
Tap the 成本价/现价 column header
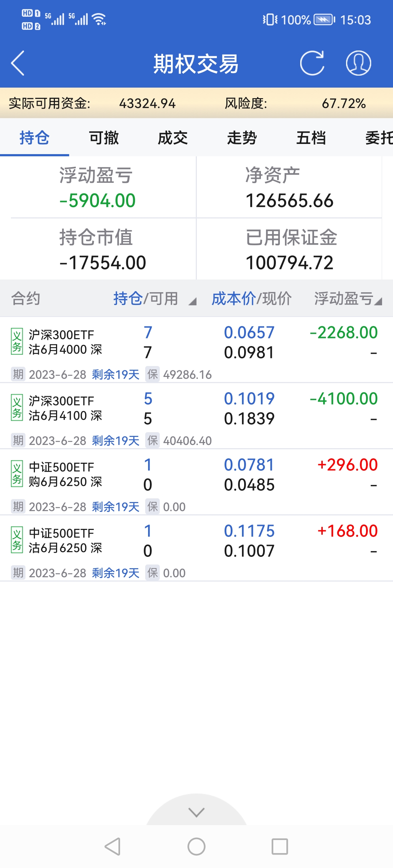(x=251, y=299)
